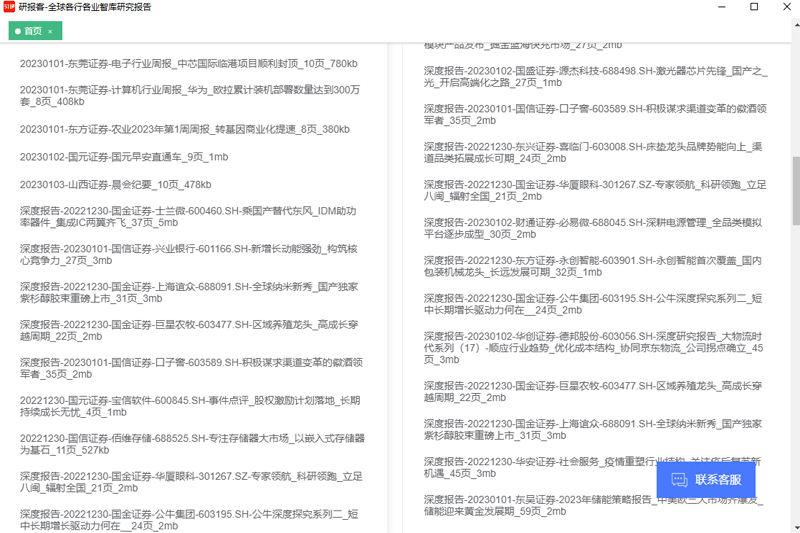
Task: Open 兴业银行-601166 deep report
Action: pos(188,254)
